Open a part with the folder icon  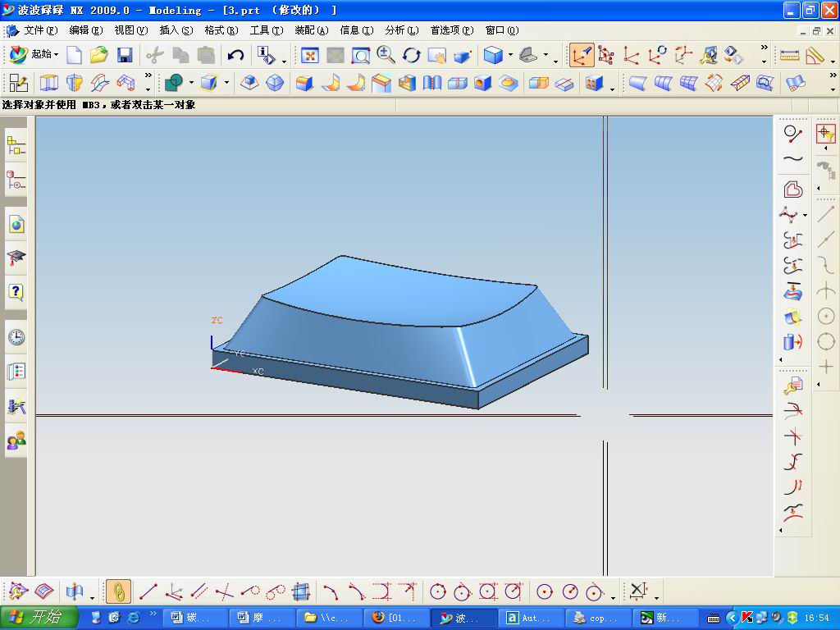[99, 55]
